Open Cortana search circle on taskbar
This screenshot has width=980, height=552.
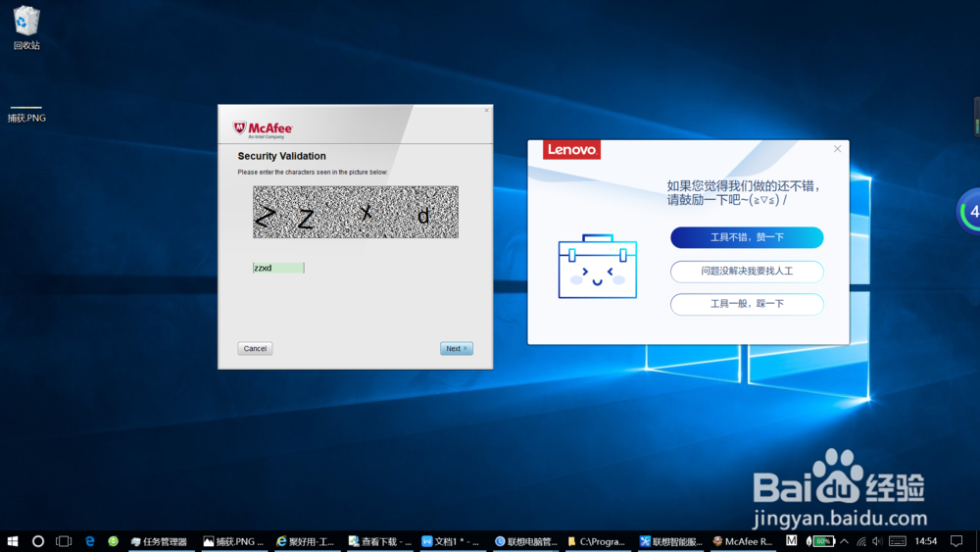[38, 541]
